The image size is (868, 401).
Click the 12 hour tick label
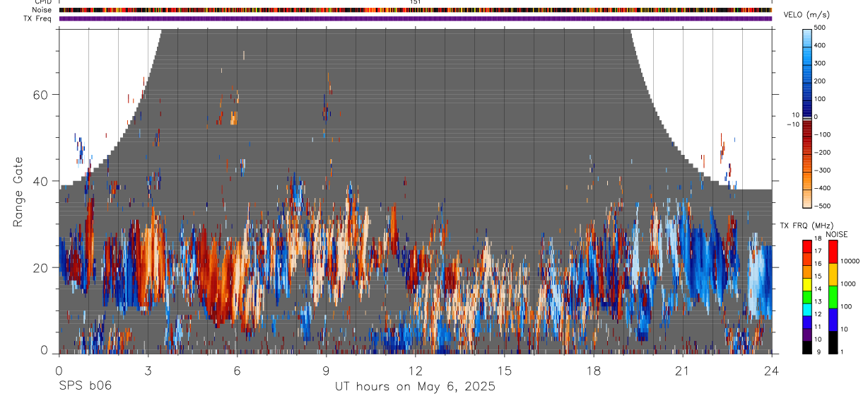coord(415,370)
